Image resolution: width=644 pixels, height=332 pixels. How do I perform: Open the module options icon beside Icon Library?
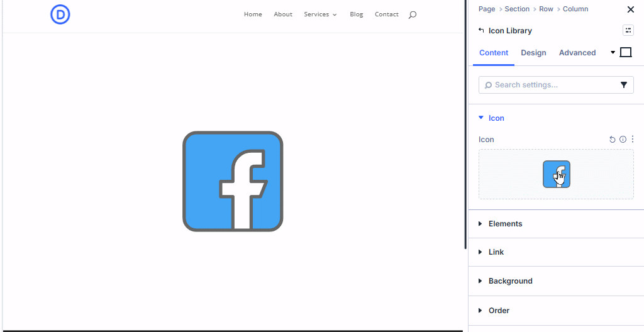(628, 30)
